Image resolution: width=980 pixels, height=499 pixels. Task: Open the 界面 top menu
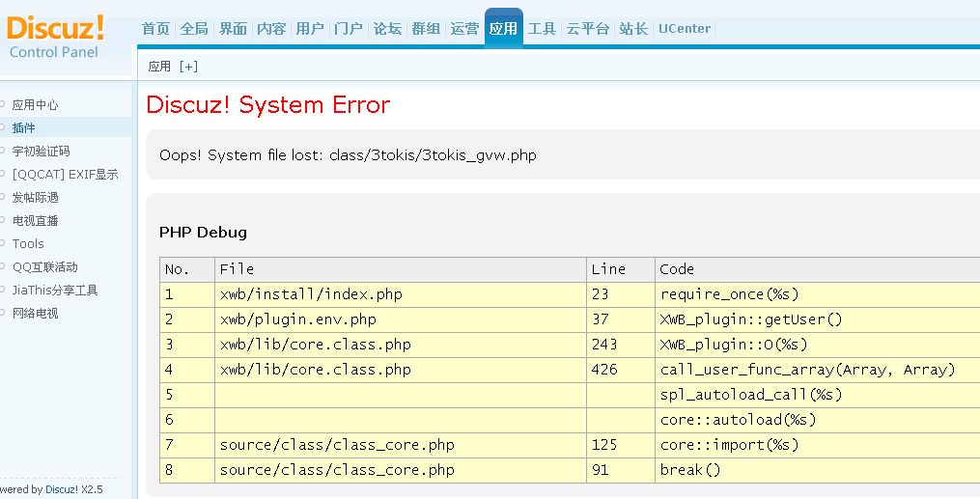233,29
